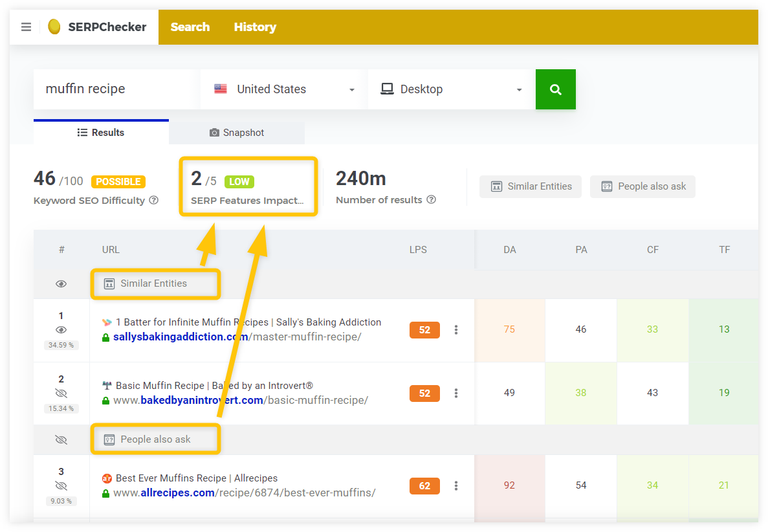
Task: Click the Allrecipes favicon
Action: coord(107,478)
